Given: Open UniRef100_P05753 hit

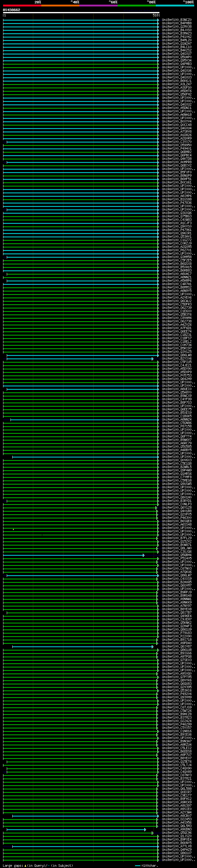Looking at the screenshot, I should click(177, 375).
